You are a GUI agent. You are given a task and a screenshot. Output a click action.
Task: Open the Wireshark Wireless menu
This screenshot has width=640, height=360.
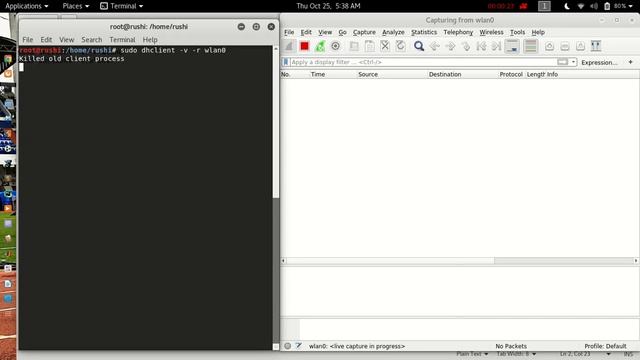pyautogui.click(x=491, y=32)
